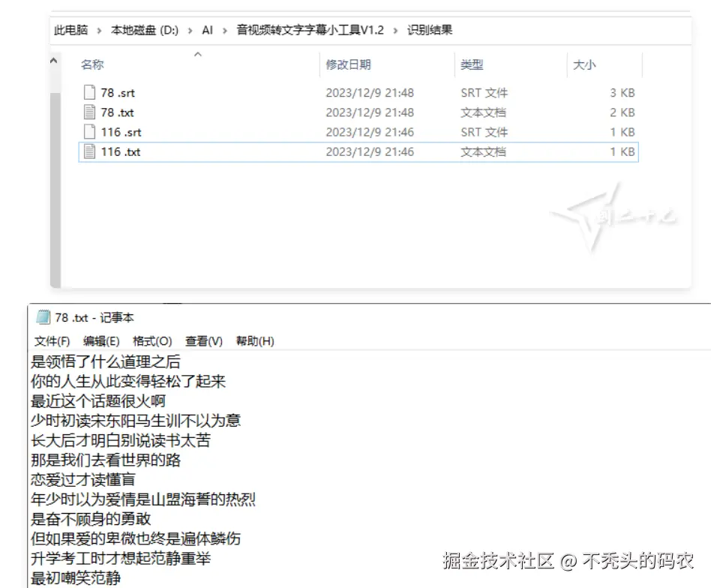
Task: Go to 本地磁盘 (D:) in the breadcrumb
Action: tap(145, 30)
